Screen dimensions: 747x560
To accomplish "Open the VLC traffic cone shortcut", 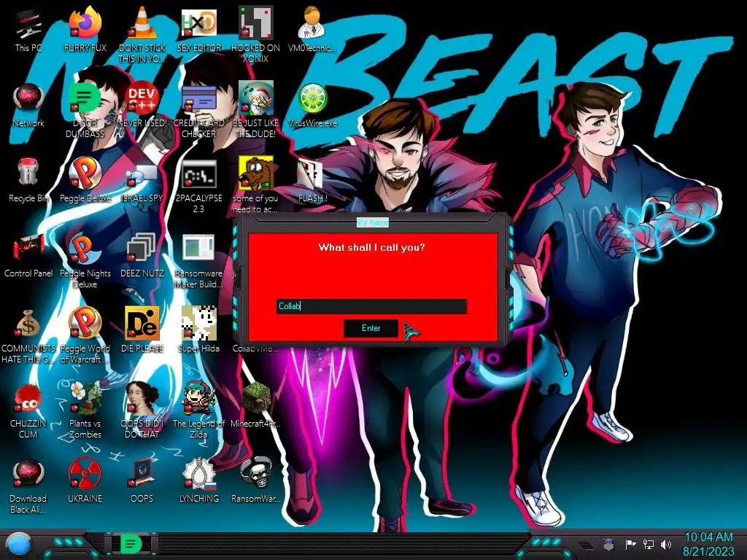I will (142, 23).
